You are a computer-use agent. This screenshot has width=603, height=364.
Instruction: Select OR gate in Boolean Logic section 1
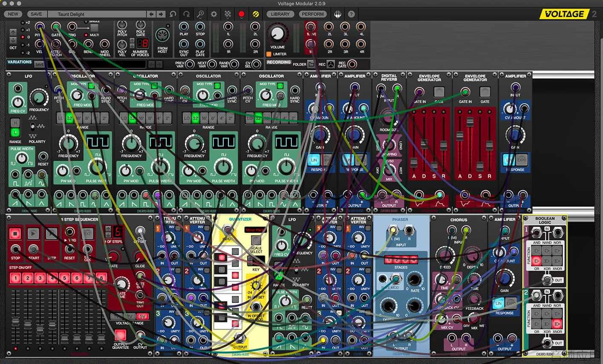point(537,260)
